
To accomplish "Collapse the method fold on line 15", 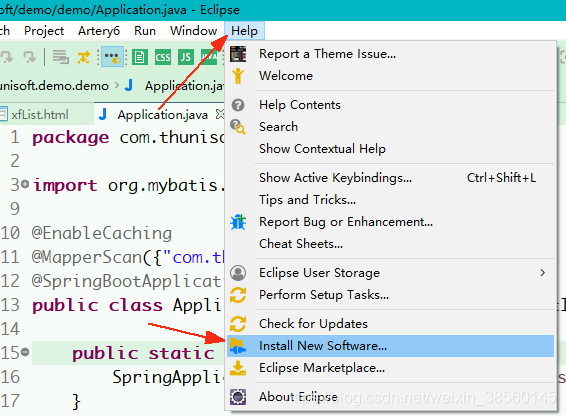I will 25,351.
